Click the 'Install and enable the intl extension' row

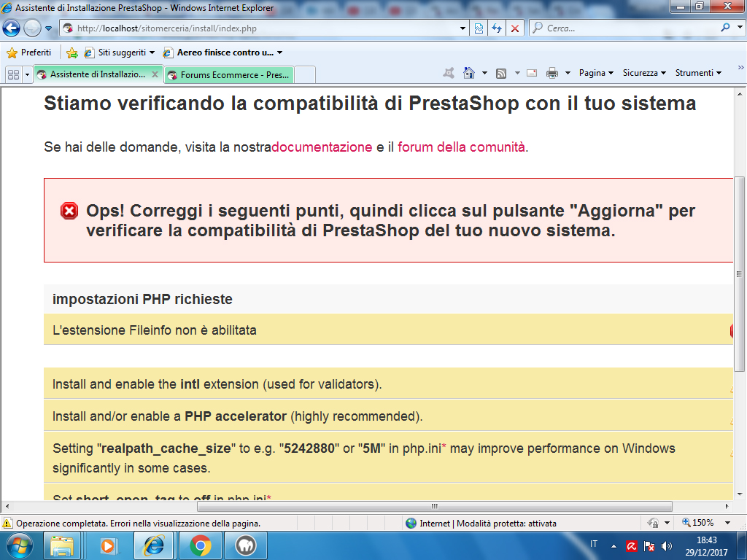(x=388, y=384)
